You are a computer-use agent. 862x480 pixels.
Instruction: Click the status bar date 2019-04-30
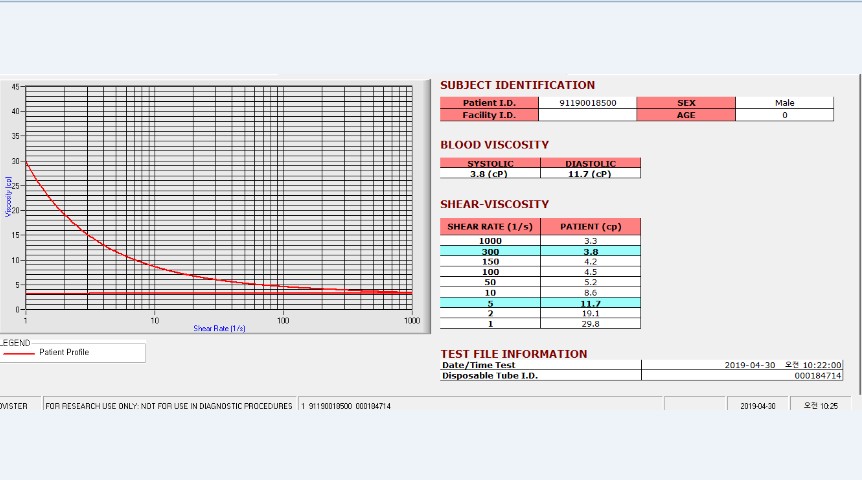coord(758,406)
